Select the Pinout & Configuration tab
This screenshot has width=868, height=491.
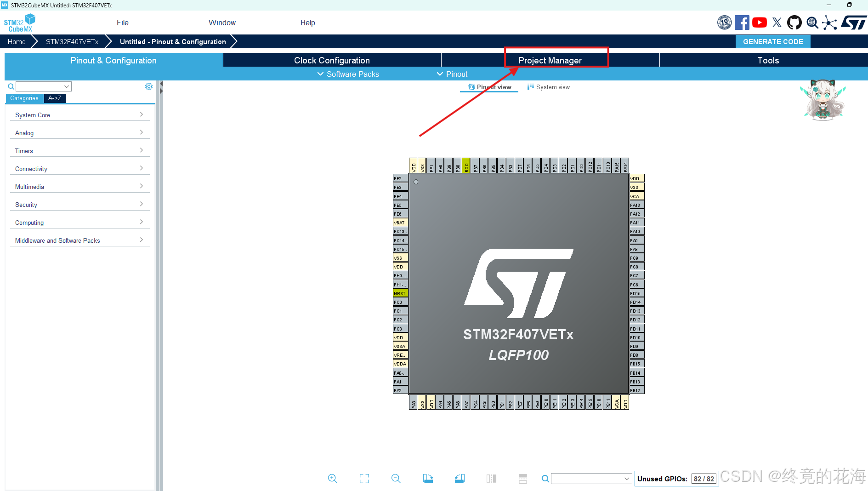[x=113, y=60]
